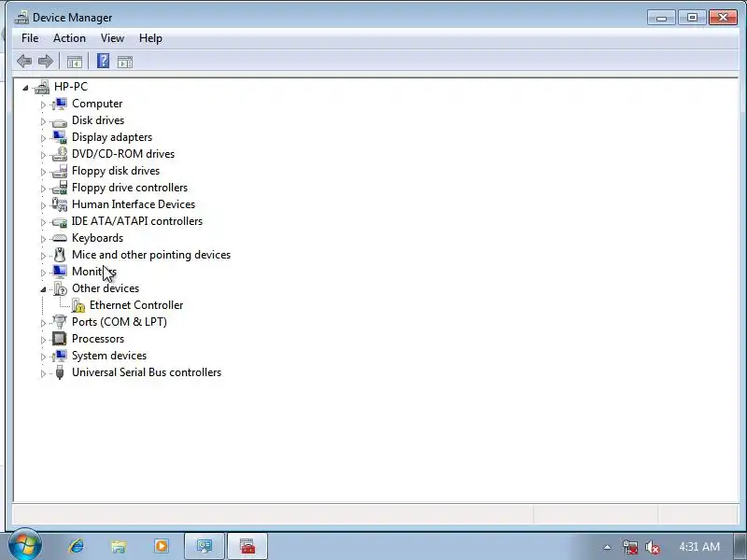Click the network disconnected tray icon
This screenshot has width=747, height=560.
pyautogui.click(x=629, y=547)
